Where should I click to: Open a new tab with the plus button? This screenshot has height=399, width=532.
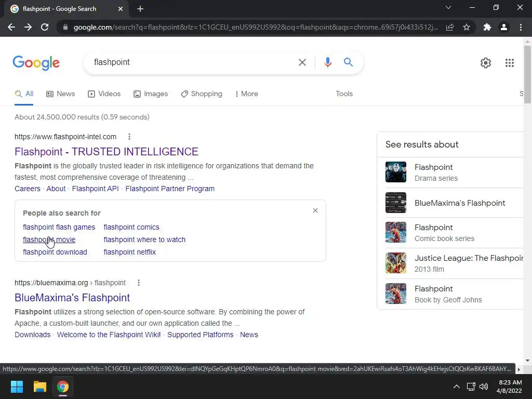140,9
